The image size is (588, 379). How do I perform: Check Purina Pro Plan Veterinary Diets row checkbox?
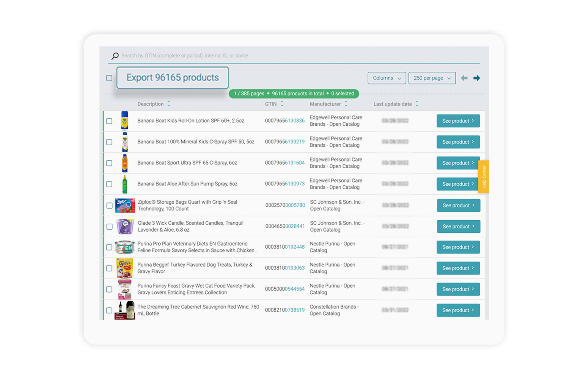click(109, 247)
